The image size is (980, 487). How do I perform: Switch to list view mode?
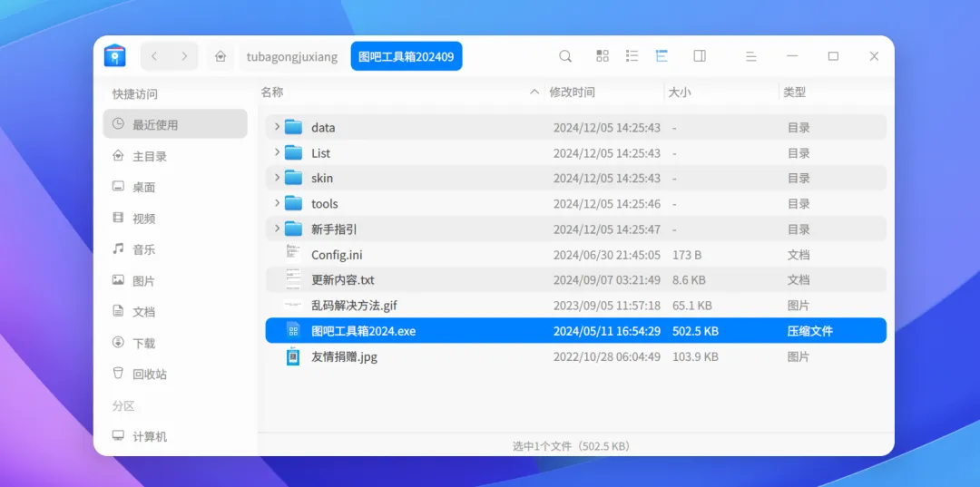coord(632,56)
